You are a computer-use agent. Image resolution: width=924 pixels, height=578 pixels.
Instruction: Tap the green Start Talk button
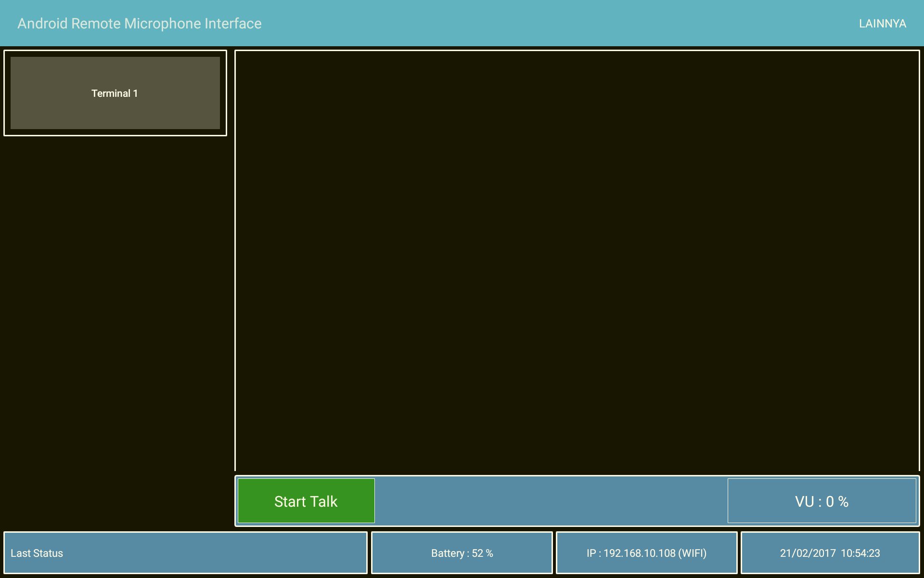click(306, 501)
